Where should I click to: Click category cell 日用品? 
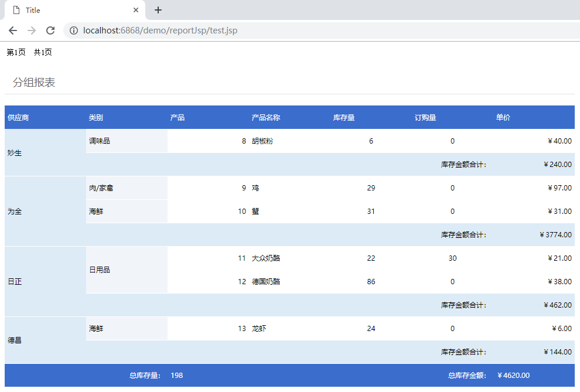[x=127, y=270]
